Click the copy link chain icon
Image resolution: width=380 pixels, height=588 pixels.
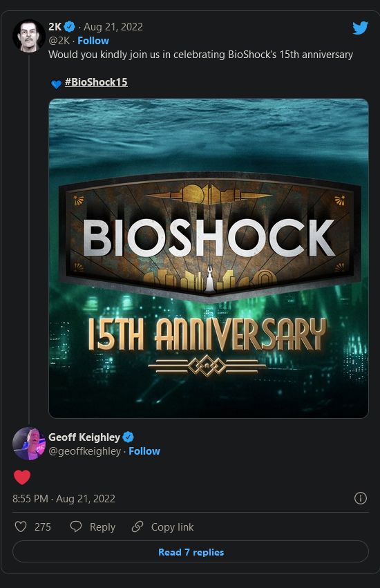point(137,527)
